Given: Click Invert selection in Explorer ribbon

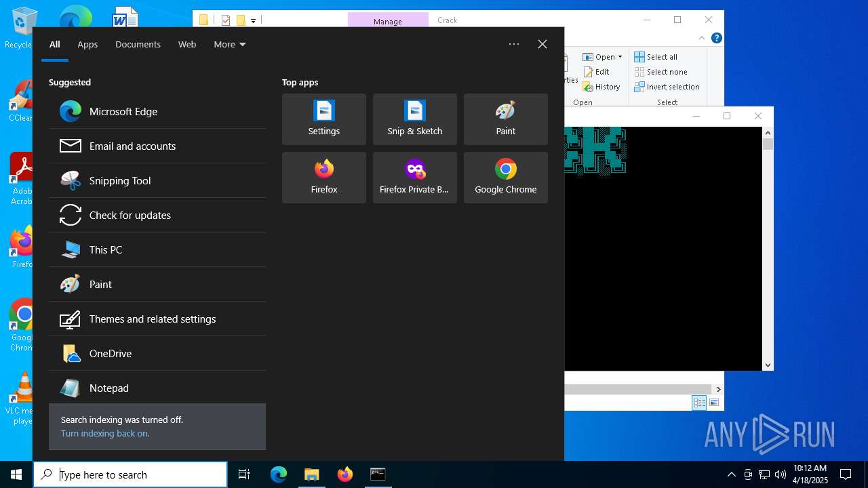Looking at the screenshot, I should (x=667, y=87).
